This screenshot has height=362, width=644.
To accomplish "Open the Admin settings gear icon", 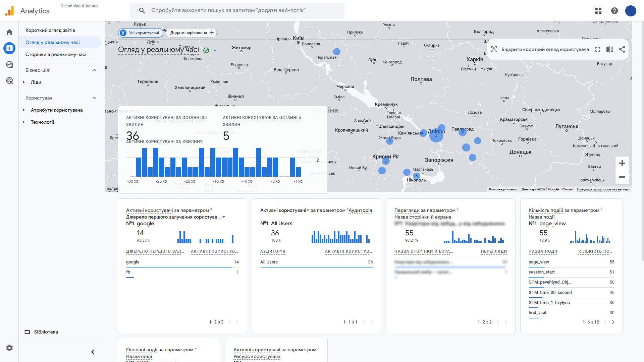I will click(x=9, y=348).
